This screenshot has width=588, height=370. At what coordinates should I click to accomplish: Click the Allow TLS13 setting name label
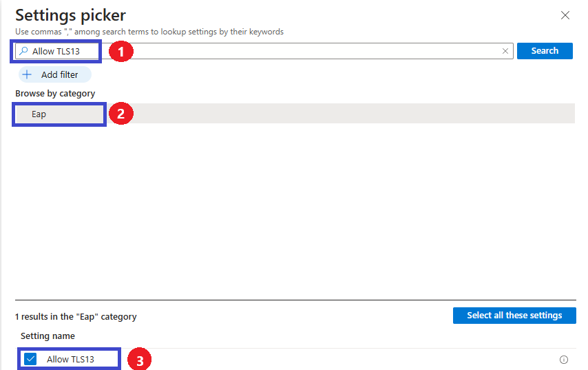tap(70, 359)
